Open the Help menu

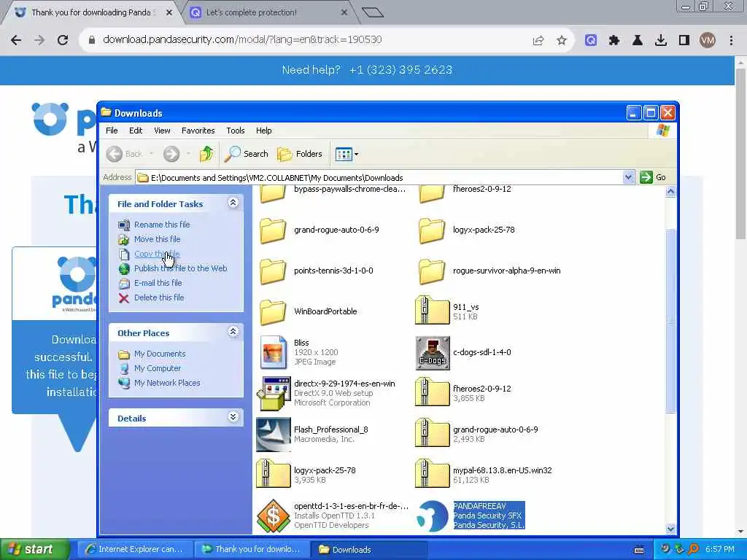point(263,131)
